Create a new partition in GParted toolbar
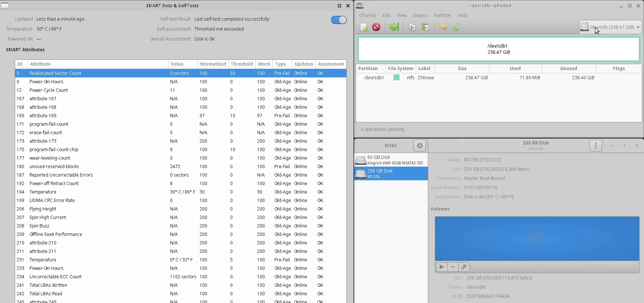 pyautogui.click(x=364, y=27)
